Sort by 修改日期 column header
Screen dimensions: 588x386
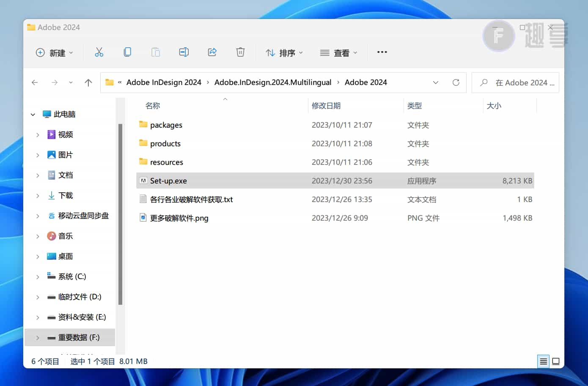(326, 106)
